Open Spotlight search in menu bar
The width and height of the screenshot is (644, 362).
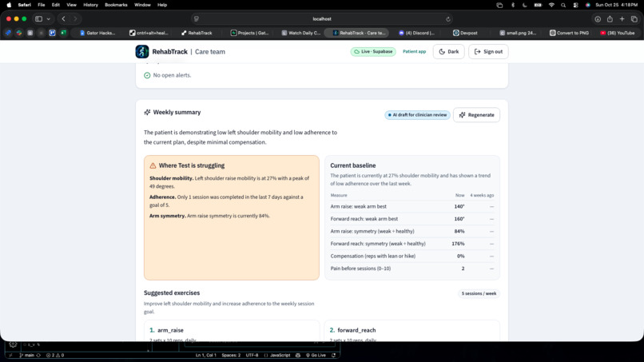[x=563, y=5]
